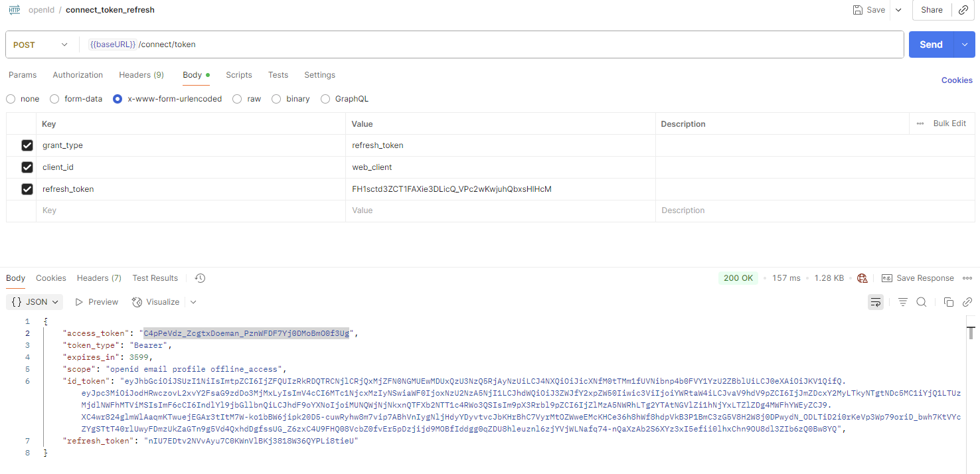Open the POST method dropdown
Screen dimensions: 980x474
(41, 44)
